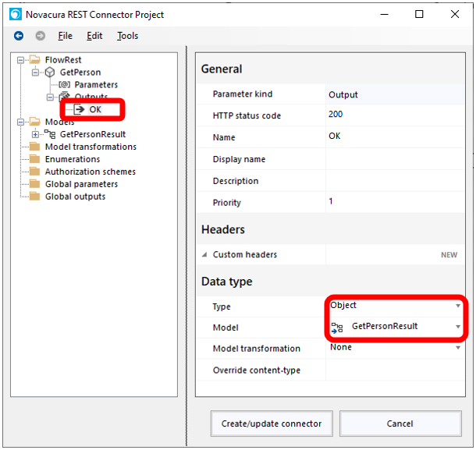Click the FlowRest folder icon
The width and height of the screenshot is (476, 450).
[35, 59]
